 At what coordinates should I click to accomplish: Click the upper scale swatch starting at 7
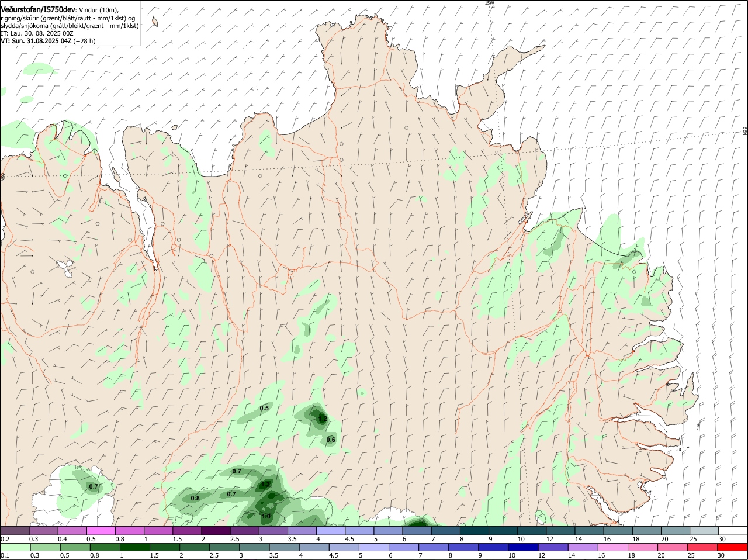tap(446, 531)
